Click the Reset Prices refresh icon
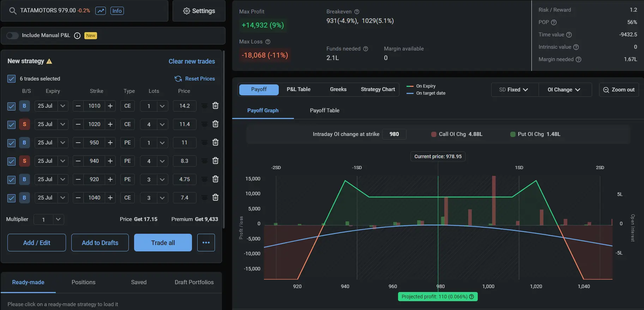 [178, 79]
